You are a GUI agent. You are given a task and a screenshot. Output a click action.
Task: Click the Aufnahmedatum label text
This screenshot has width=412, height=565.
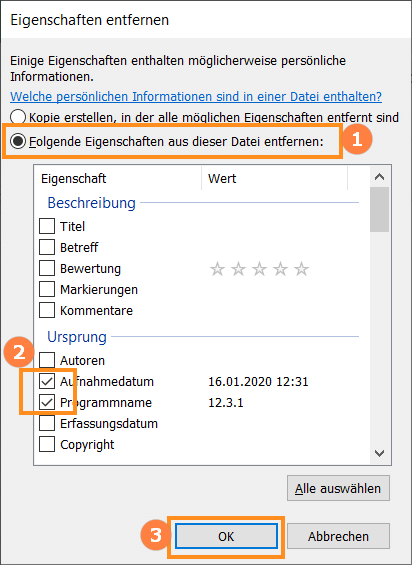107,382
